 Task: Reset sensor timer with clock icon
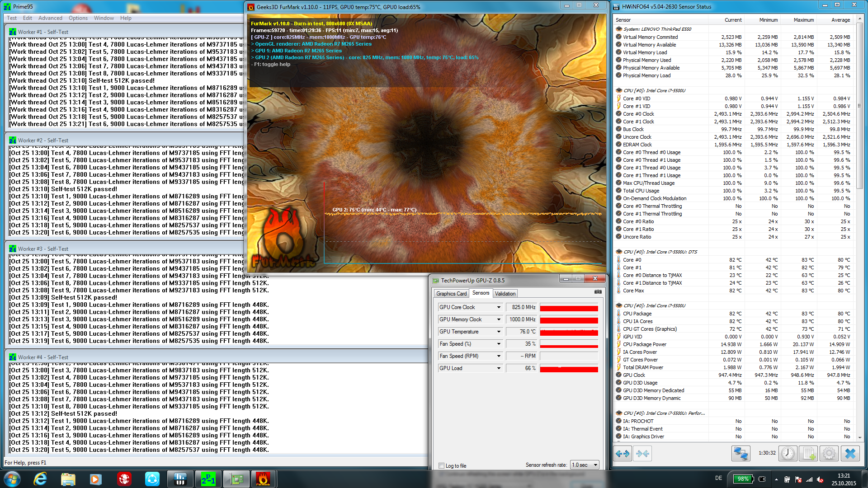click(788, 453)
